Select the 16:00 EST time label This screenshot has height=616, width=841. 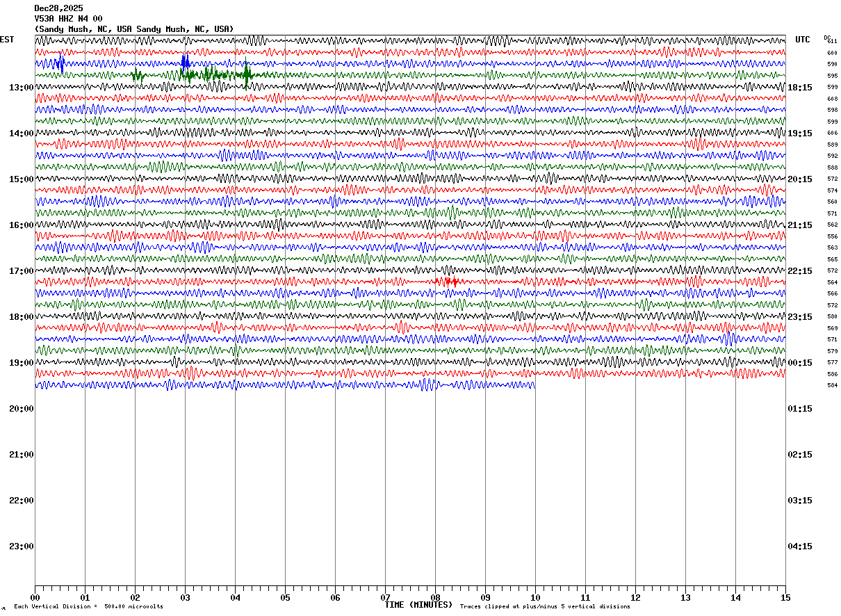click(22, 225)
